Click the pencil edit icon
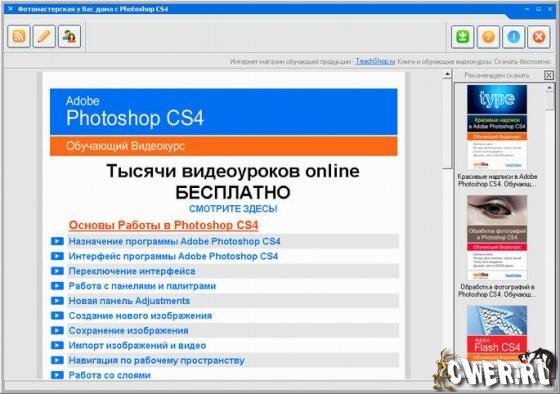 pyautogui.click(x=44, y=36)
